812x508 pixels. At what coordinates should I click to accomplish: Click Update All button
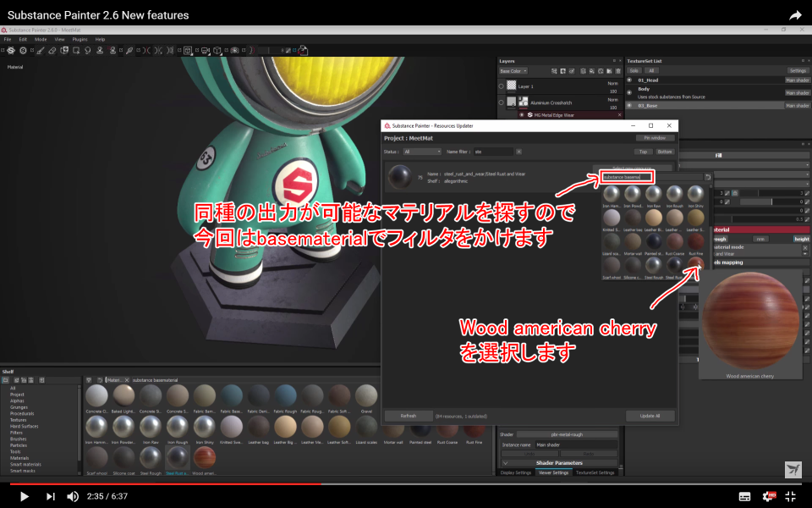coord(650,416)
